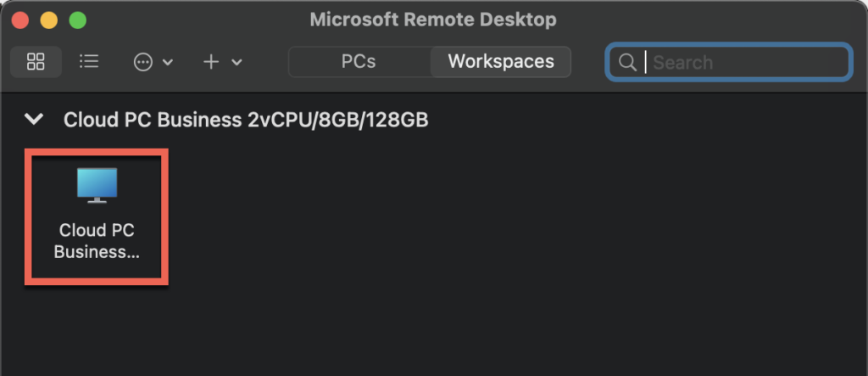This screenshot has height=376, width=868.
Task: Switch to the PCs tab
Action: pos(359,62)
